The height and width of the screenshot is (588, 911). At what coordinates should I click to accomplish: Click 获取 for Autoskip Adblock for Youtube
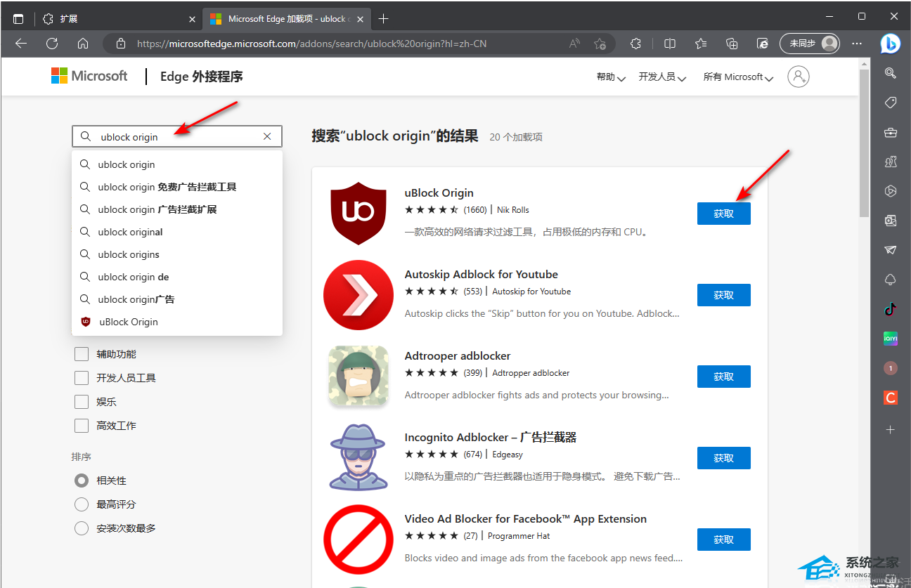723,295
